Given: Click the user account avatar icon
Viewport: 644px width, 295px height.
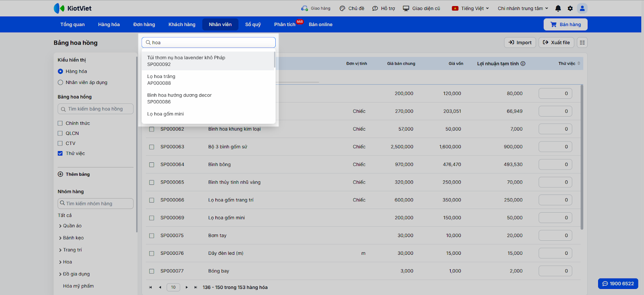Looking at the screenshot, I should click(x=582, y=8).
